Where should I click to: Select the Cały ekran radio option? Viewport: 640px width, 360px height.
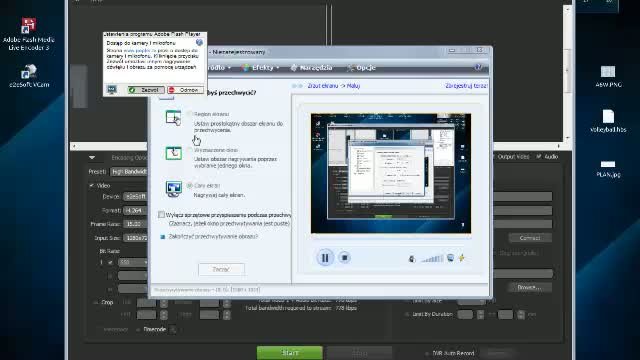(x=189, y=185)
